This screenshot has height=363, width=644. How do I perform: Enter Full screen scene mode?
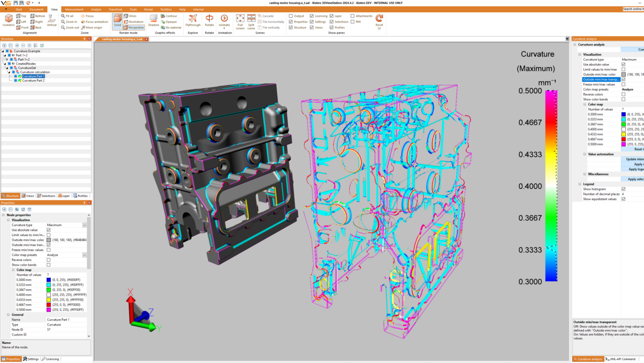coord(240,21)
